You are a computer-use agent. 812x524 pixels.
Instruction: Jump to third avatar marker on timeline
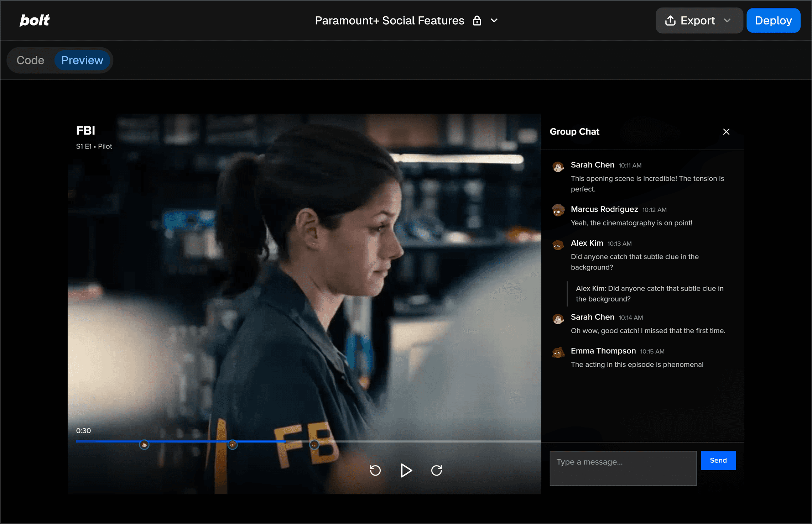click(314, 444)
